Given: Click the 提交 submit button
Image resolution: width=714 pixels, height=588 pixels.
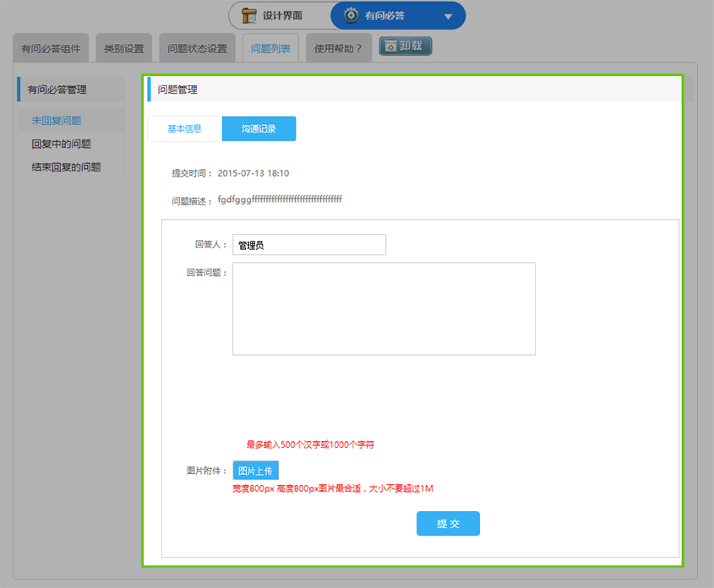Looking at the screenshot, I should click(x=448, y=524).
